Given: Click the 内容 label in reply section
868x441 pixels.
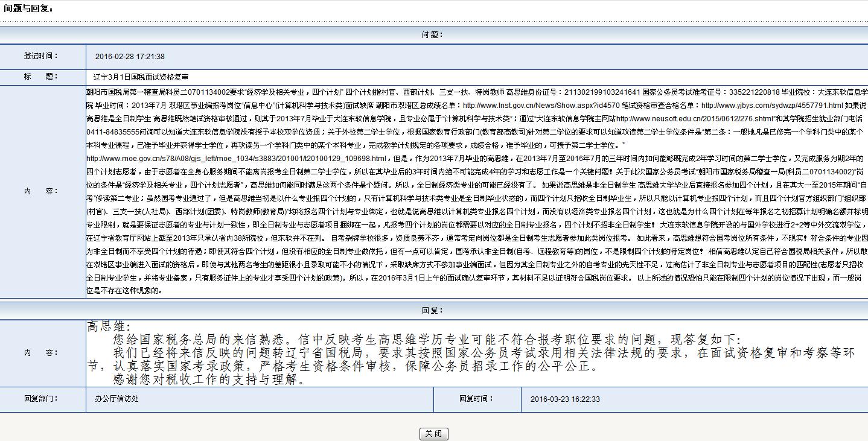Looking at the screenshot, I should [42, 353].
